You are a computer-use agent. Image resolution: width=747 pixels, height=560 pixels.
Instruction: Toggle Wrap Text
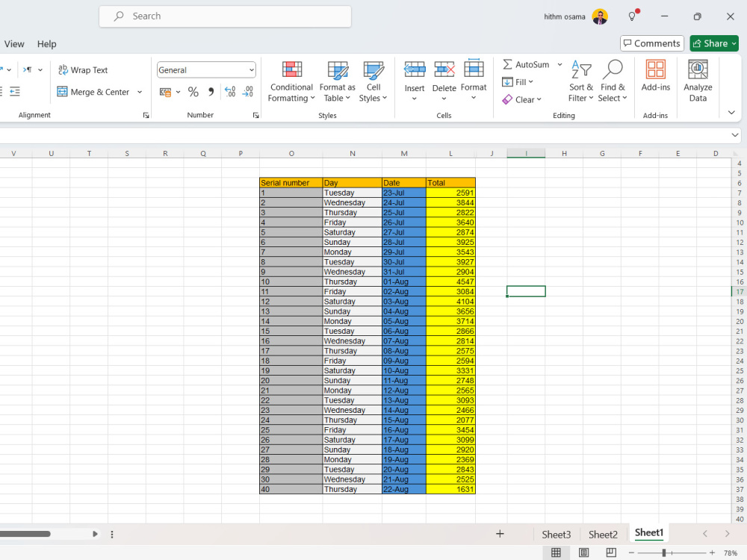point(83,70)
